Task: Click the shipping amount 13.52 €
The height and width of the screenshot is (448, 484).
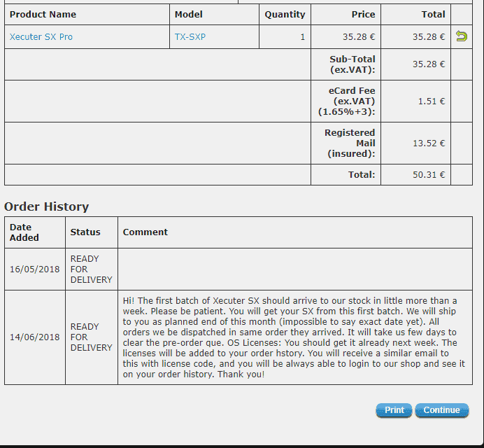Action: pyautogui.click(x=429, y=143)
